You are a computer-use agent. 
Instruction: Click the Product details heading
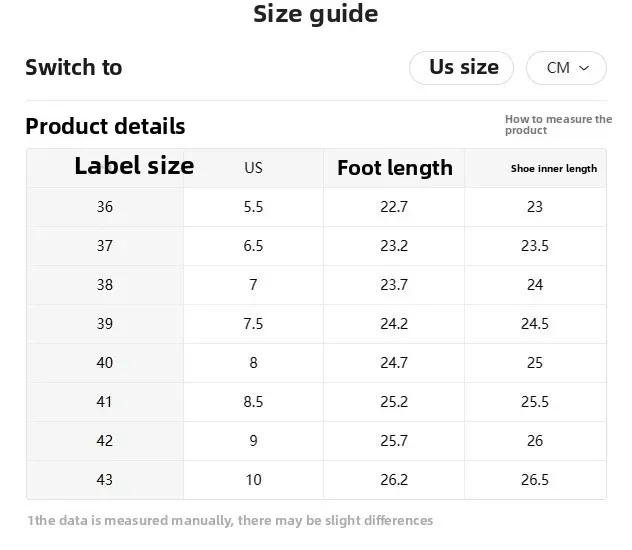pyautogui.click(x=105, y=126)
